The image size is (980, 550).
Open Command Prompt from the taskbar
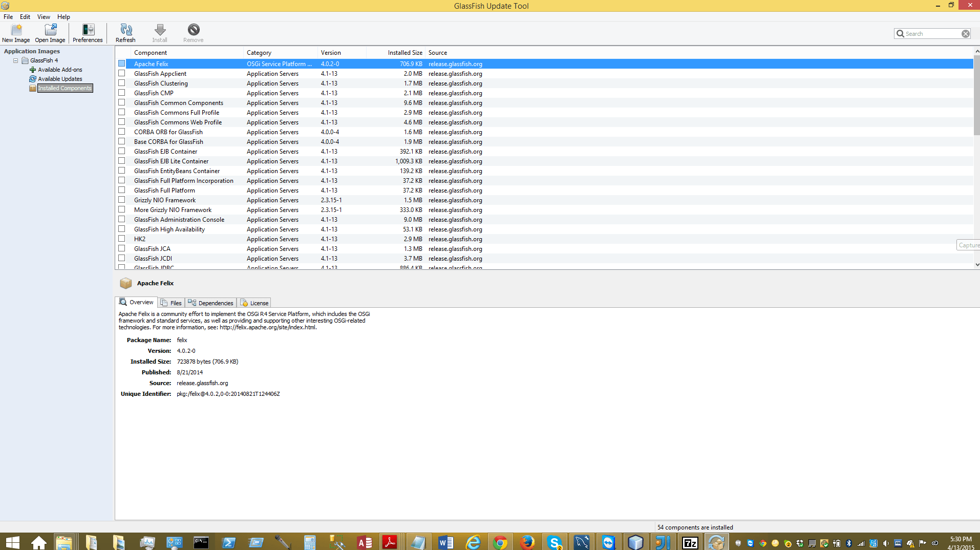(x=201, y=542)
